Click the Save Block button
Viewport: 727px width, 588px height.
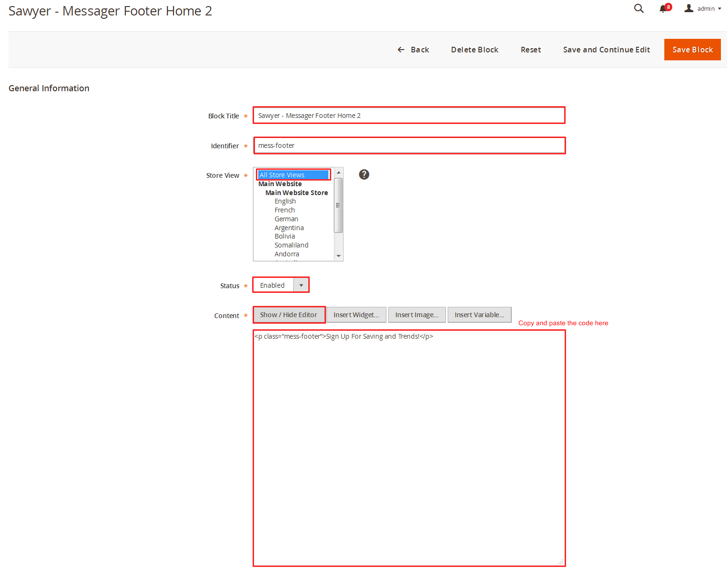pos(692,50)
